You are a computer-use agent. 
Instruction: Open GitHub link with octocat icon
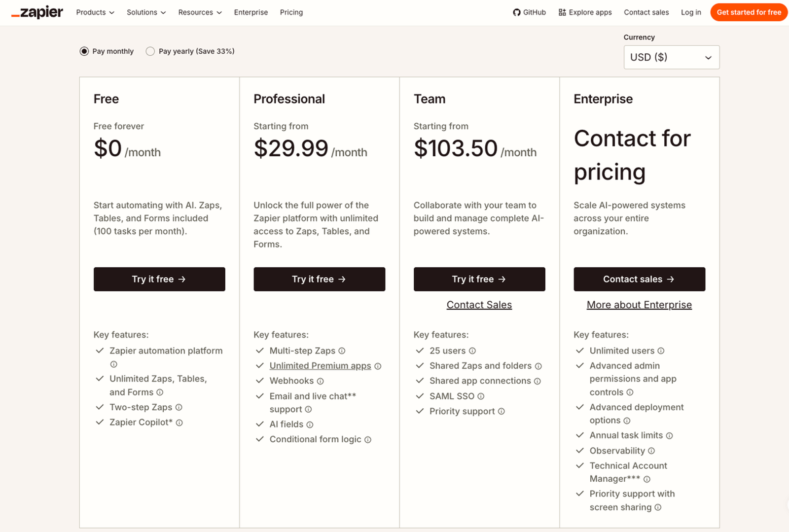coord(529,12)
